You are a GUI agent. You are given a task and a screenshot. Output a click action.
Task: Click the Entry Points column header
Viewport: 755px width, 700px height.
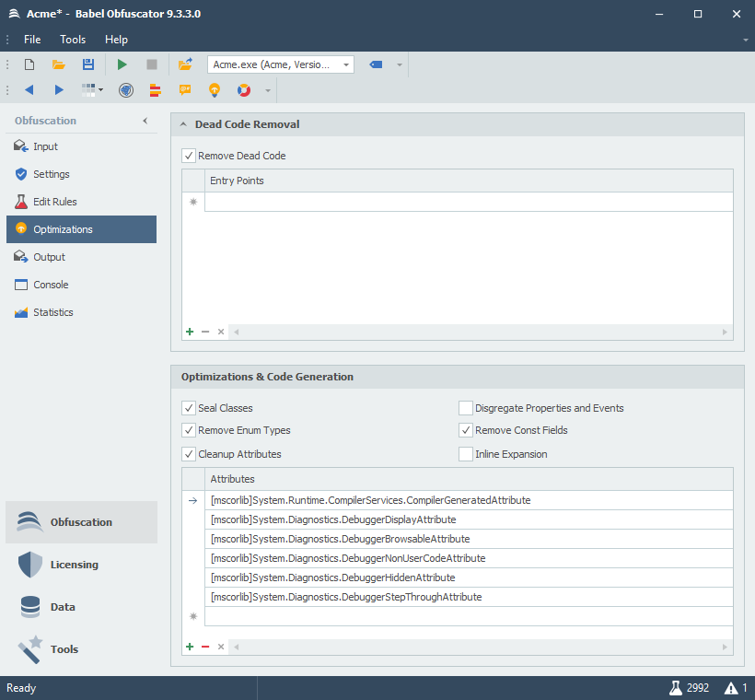pos(469,181)
